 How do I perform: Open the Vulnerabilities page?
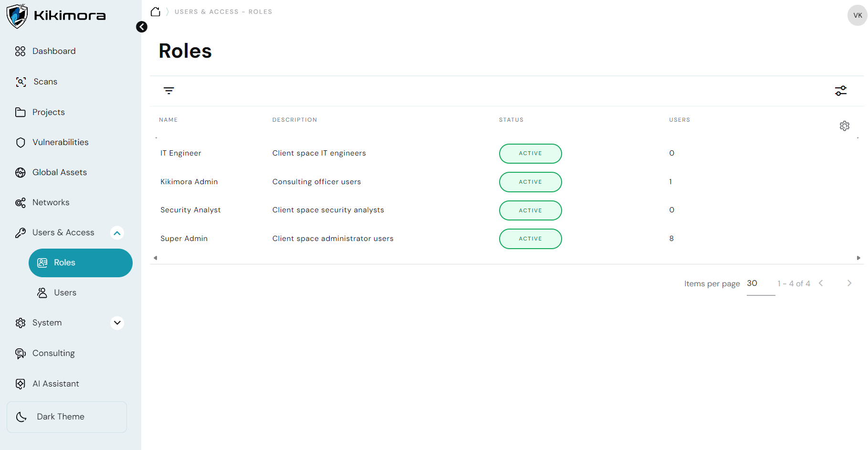tap(60, 142)
